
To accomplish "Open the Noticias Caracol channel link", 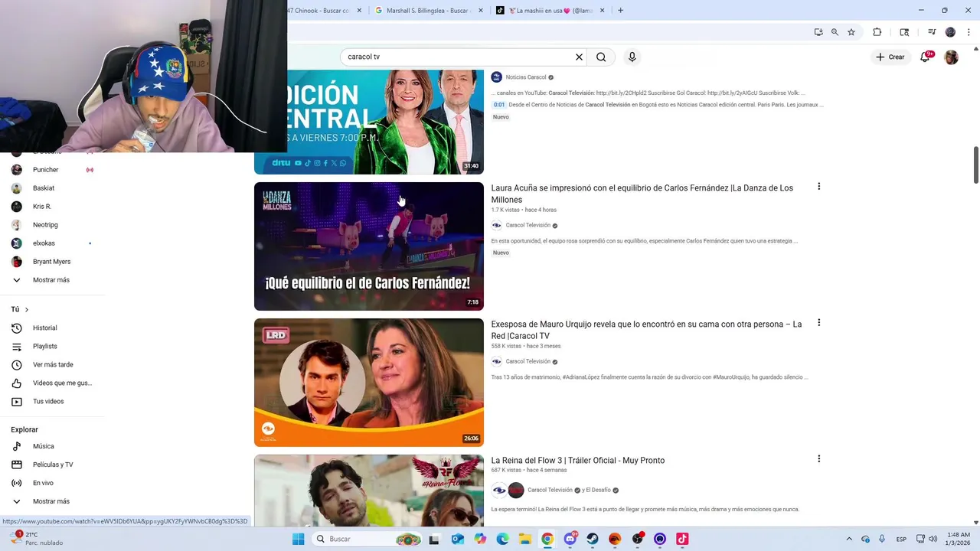I will pos(526,77).
